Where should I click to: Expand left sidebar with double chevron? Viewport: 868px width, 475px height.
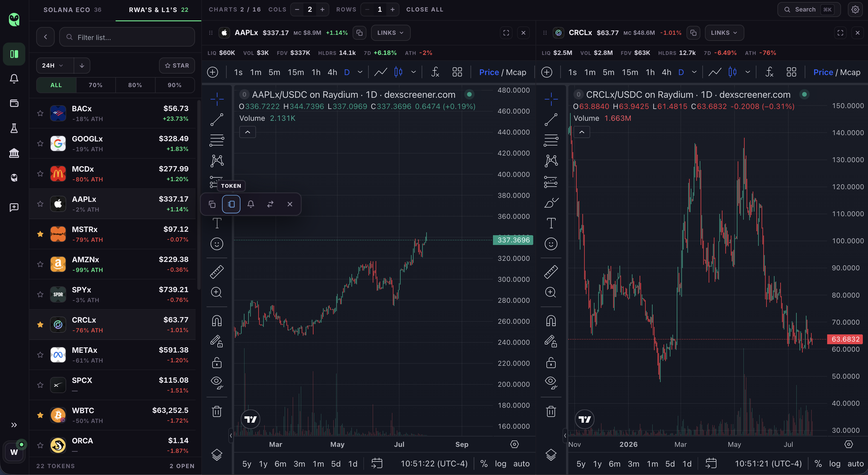click(x=14, y=425)
